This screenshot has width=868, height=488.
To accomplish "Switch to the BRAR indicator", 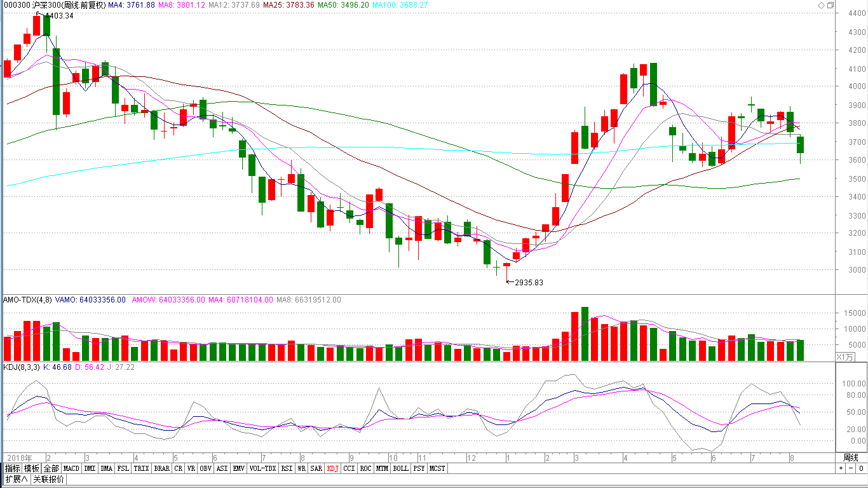I will coord(161,468).
